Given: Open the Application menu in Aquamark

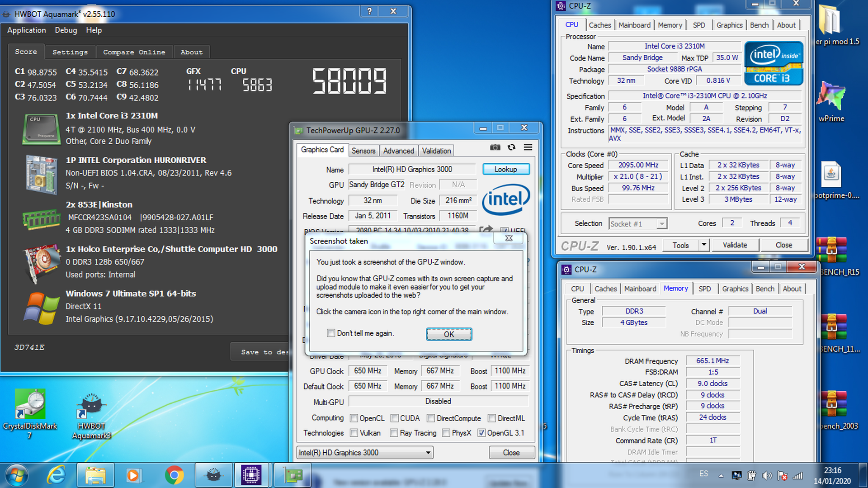Looking at the screenshot, I should [x=27, y=30].
